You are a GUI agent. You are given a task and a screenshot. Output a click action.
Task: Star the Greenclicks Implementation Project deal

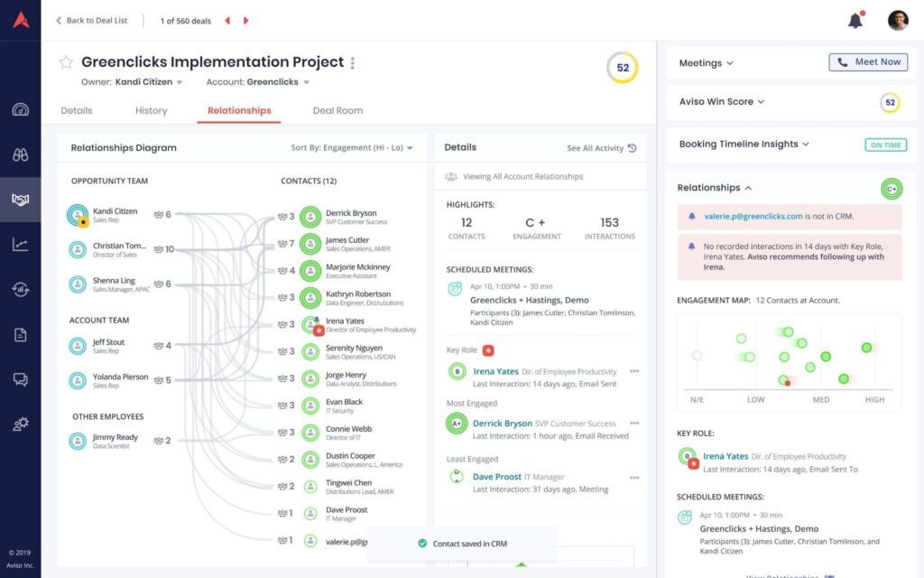click(x=66, y=62)
